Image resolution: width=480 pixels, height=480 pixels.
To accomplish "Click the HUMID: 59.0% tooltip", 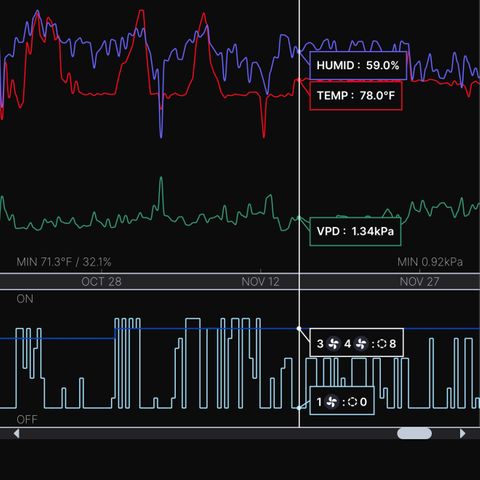I will (x=358, y=65).
